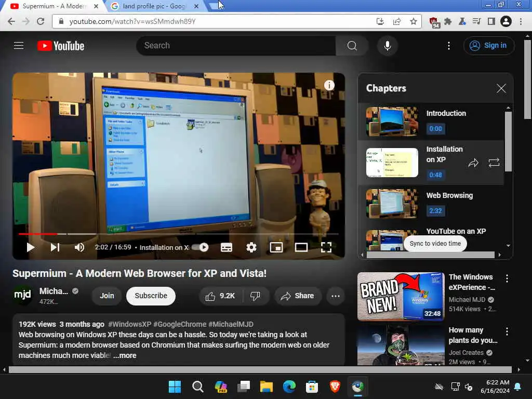Click the 0:48 Installation chapter timestamp
532x399 pixels.
point(435,175)
